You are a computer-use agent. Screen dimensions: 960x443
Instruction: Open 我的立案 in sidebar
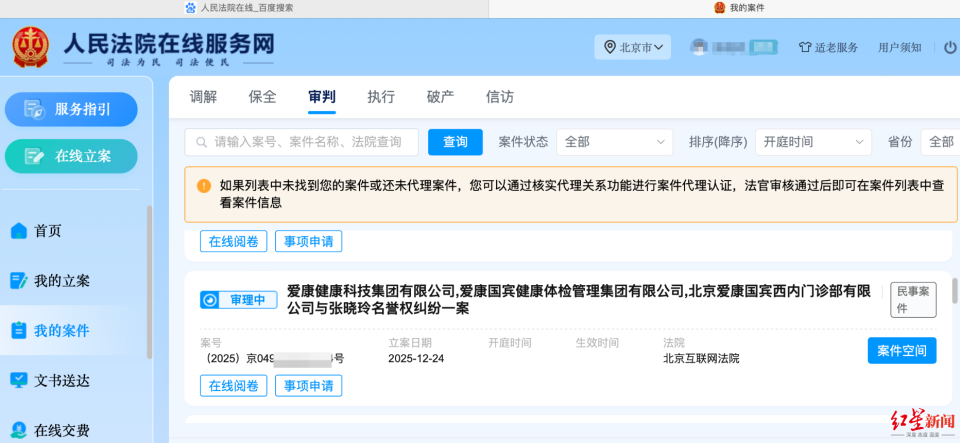pos(62,281)
